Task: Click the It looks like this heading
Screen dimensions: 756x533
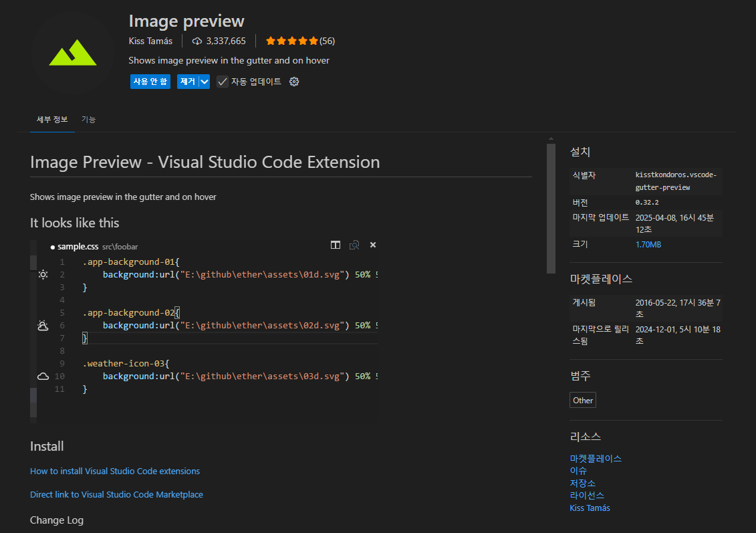Action: click(x=74, y=223)
